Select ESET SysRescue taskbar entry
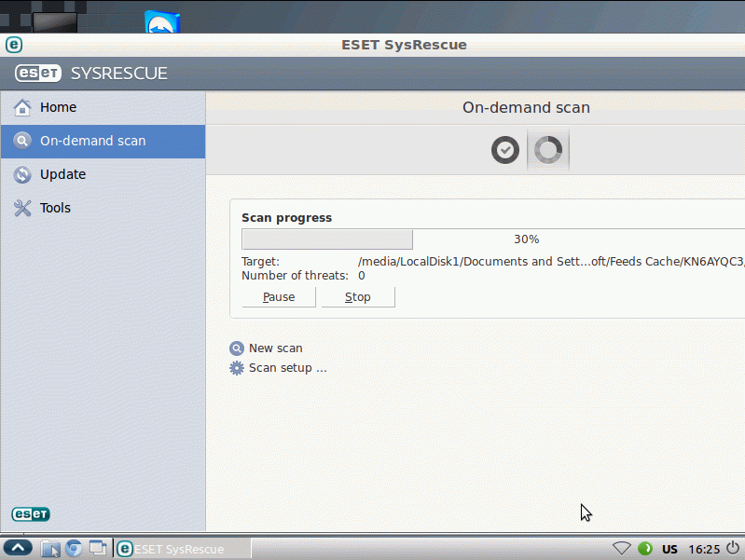This screenshot has height=560, width=745. click(x=183, y=549)
